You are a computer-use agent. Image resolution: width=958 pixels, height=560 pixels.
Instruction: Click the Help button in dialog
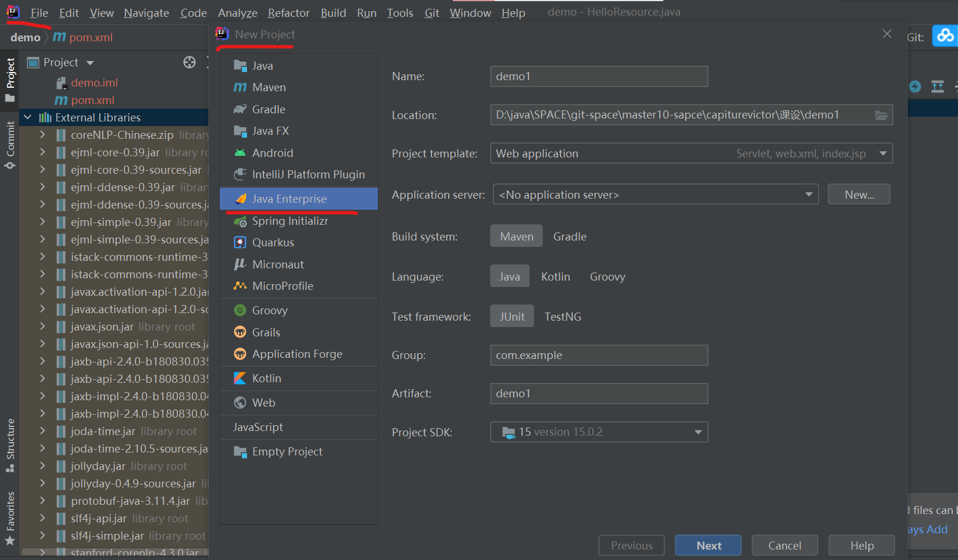tap(862, 545)
